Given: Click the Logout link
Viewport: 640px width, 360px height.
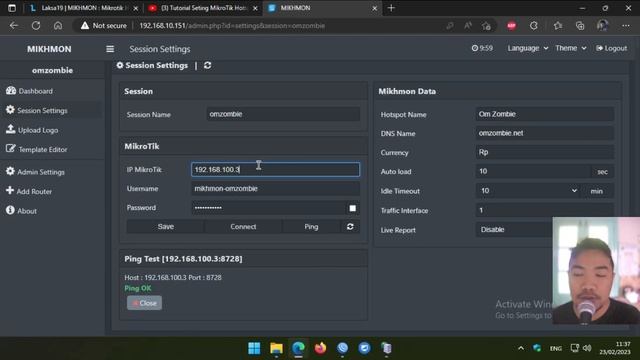Looking at the screenshot, I should [611, 48].
